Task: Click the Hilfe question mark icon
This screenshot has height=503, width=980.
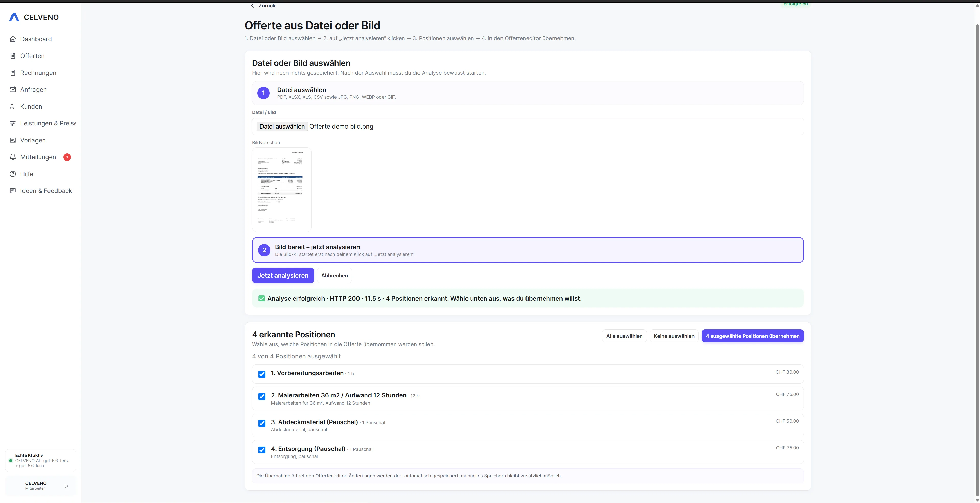Action: (x=13, y=174)
